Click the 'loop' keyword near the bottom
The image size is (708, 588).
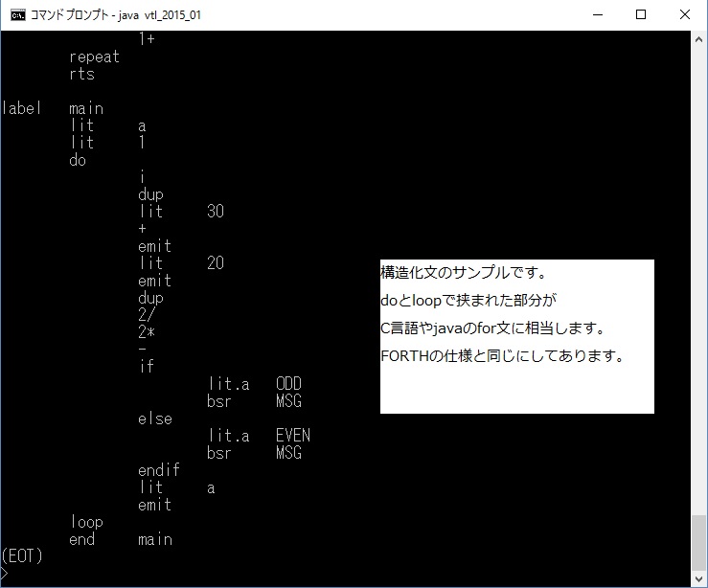click(86, 522)
